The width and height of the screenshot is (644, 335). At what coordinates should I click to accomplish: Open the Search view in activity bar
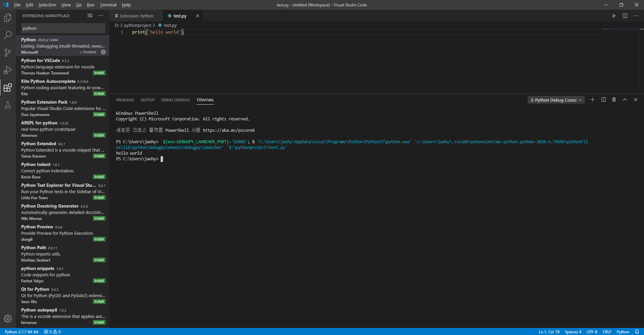point(8,35)
